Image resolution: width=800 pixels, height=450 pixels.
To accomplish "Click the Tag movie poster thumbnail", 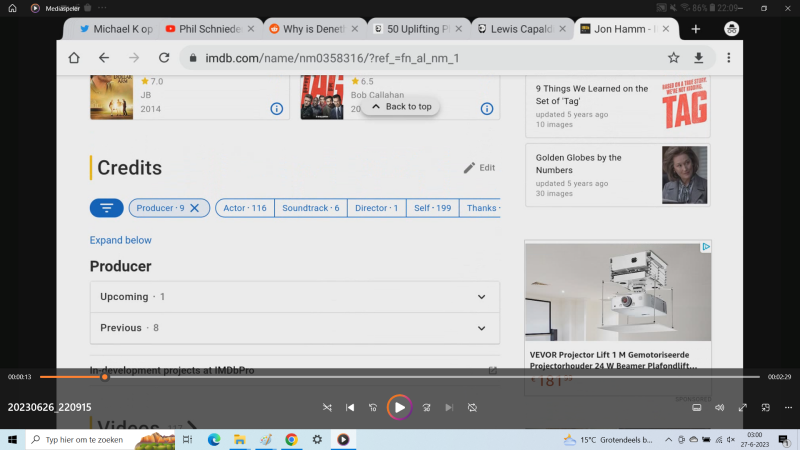I will tap(322, 97).
